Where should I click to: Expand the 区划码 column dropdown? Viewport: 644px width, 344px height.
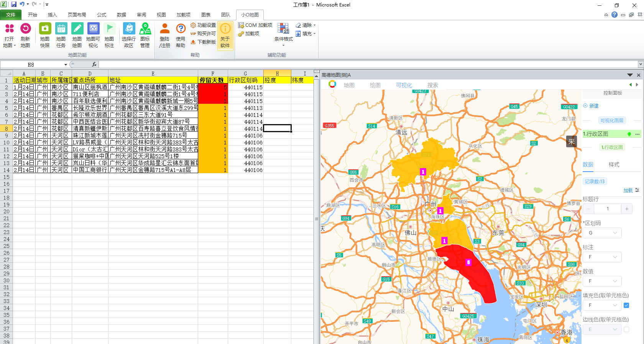[x=602, y=233]
